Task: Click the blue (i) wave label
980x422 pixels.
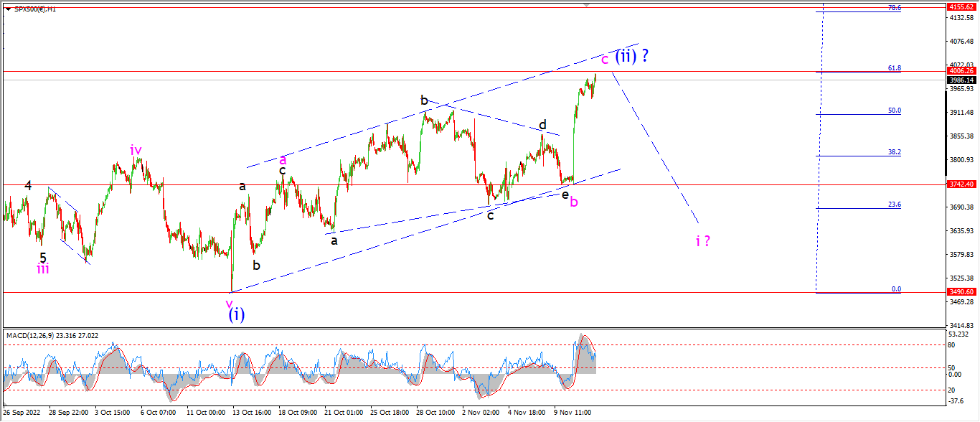Action: click(237, 314)
